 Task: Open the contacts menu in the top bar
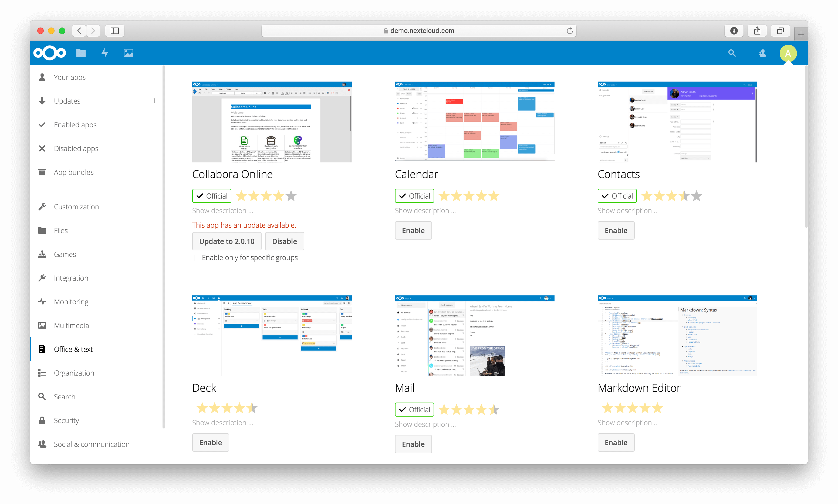[762, 53]
